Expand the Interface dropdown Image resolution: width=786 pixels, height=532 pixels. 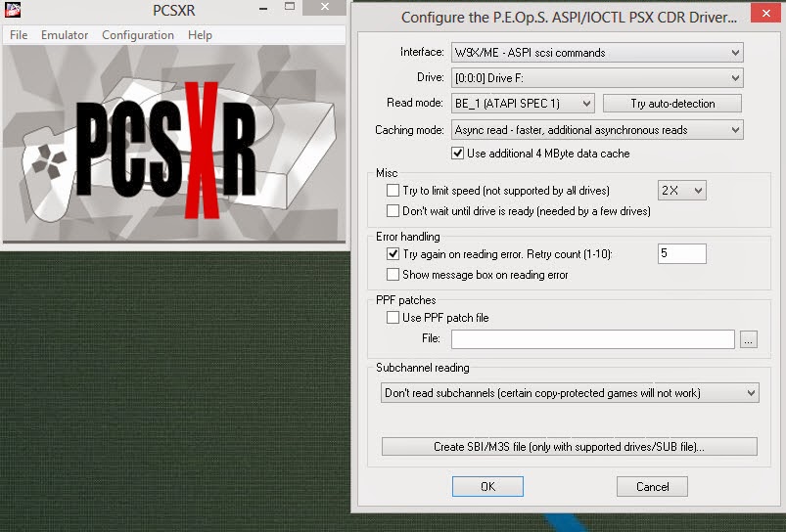[x=597, y=53]
